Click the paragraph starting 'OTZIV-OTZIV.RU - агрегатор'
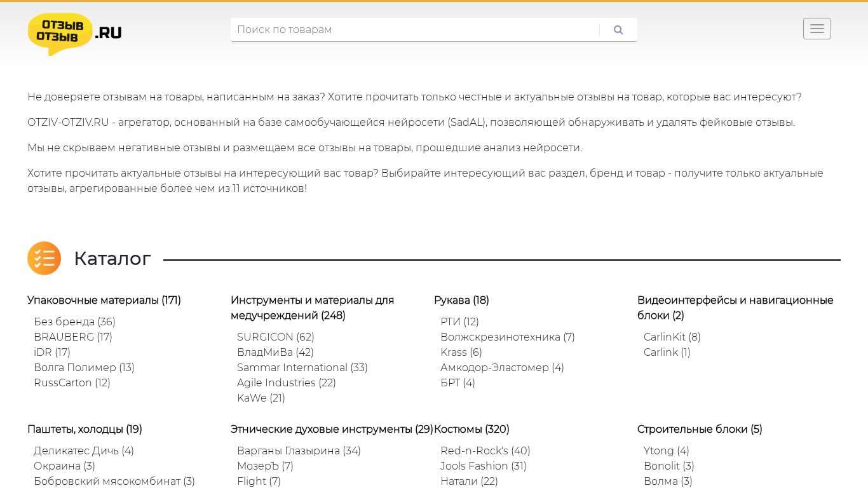 pos(411,123)
